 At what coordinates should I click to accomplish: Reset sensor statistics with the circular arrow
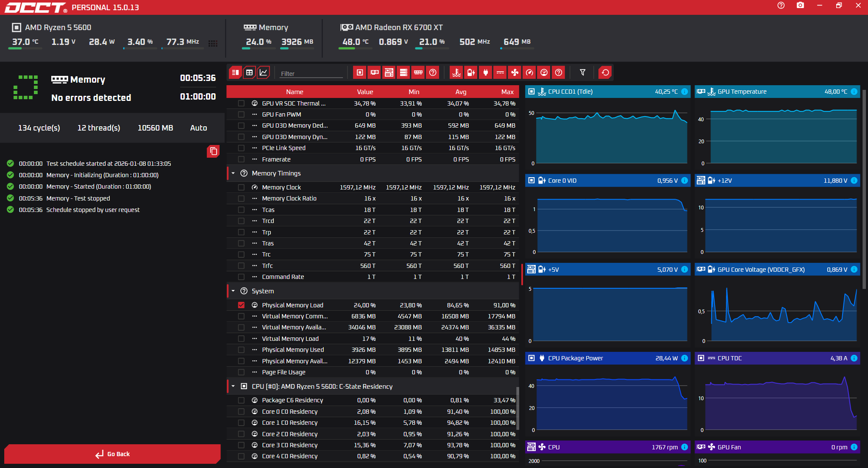[606, 72]
